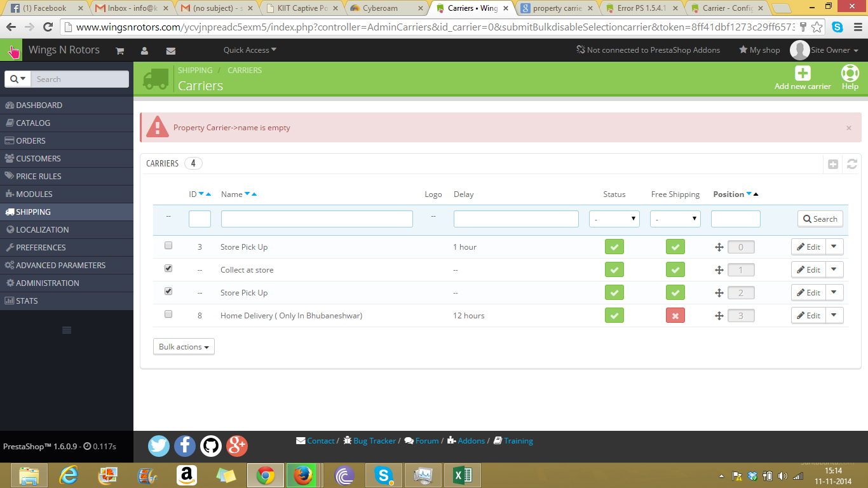Viewport: 868px width, 488px height.
Task: Sort Name column descending arrow
Action: pyautogui.click(x=247, y=194)
